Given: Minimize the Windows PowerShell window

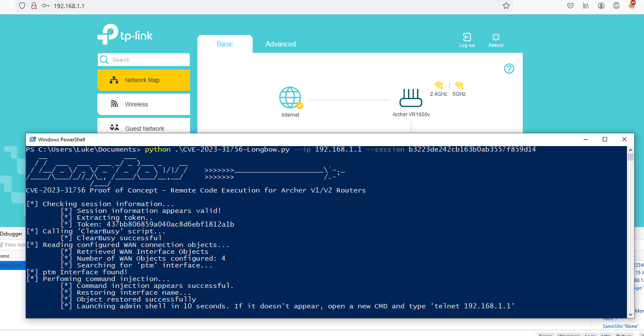Looking at the screenshot, I should click(x=586, y=139).
